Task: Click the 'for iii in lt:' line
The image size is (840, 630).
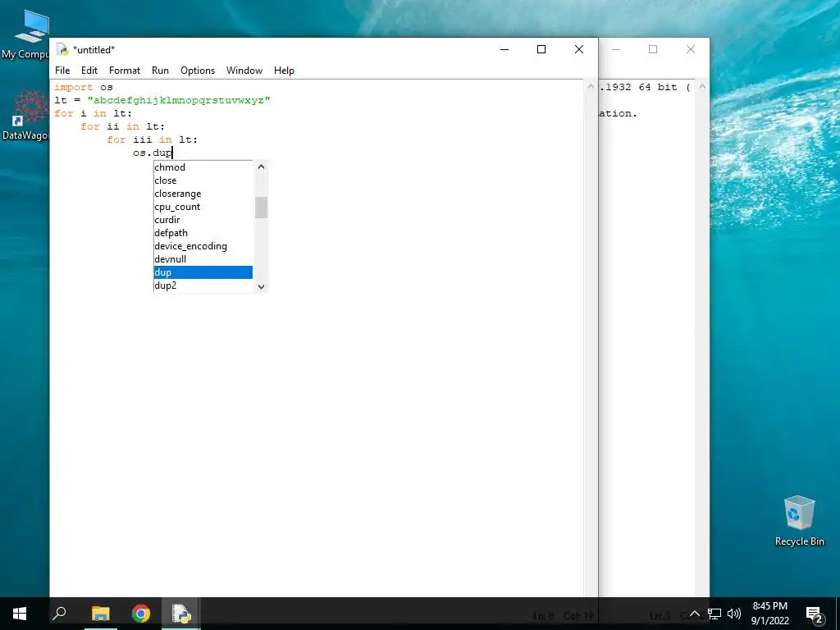Action: click(x=152, y=139)
